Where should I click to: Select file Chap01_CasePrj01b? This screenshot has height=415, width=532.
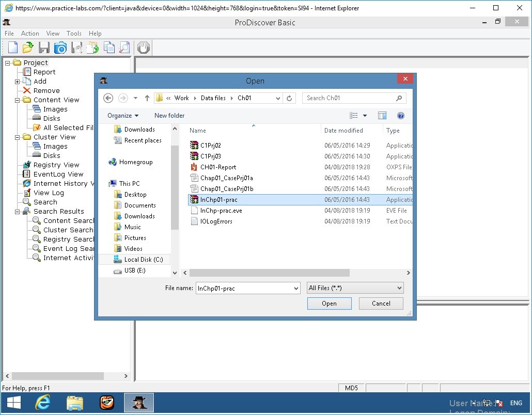227,189
